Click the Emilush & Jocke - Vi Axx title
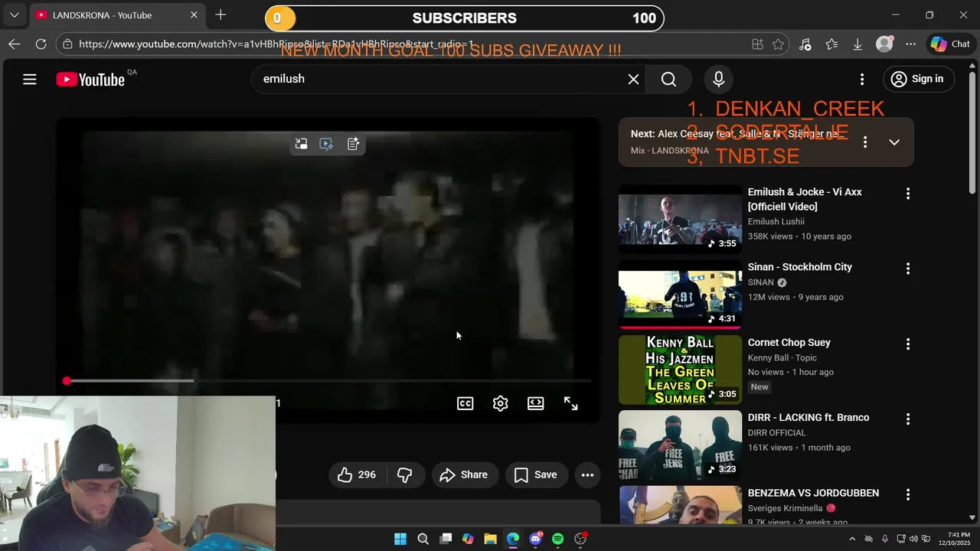Screen dimensions: 980x551 point(805,199)
